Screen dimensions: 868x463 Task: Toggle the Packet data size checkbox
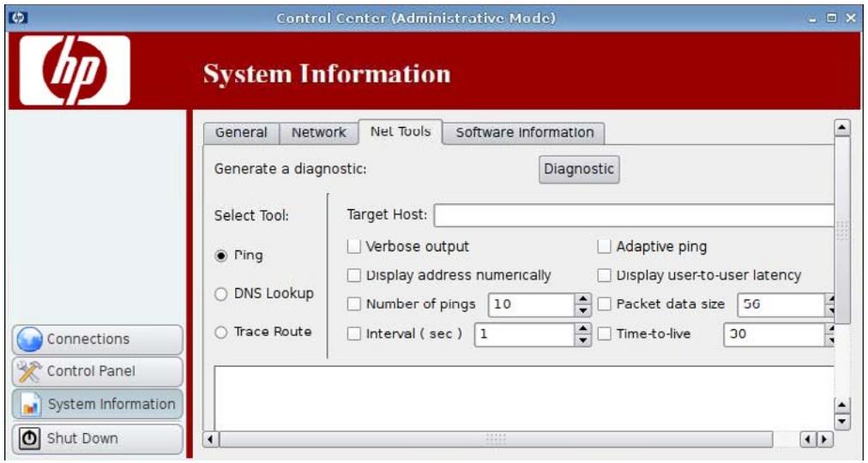[604, 304]
